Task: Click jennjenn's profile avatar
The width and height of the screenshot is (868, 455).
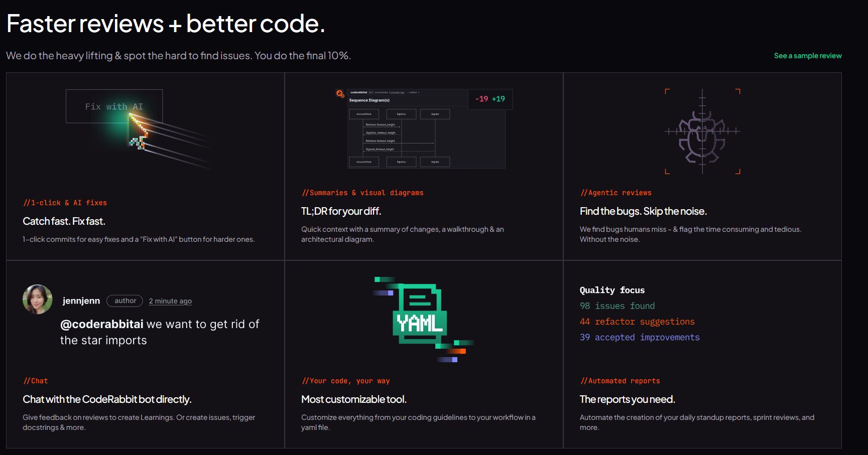Action: point(38,299)
